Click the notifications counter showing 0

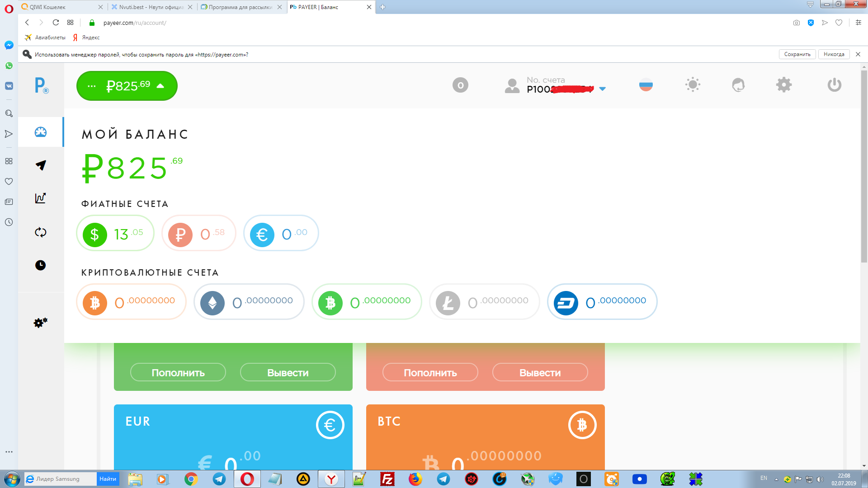tap(460, 85)
